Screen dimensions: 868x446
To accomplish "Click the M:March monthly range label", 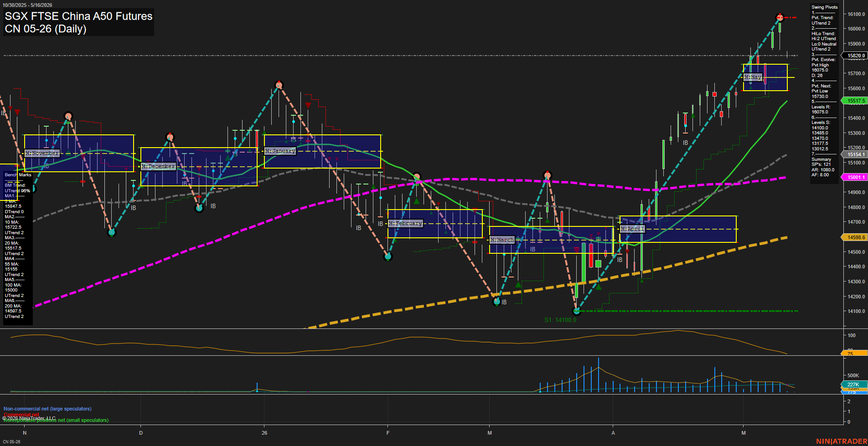I will pyautogui.click(x=502, y=240).
